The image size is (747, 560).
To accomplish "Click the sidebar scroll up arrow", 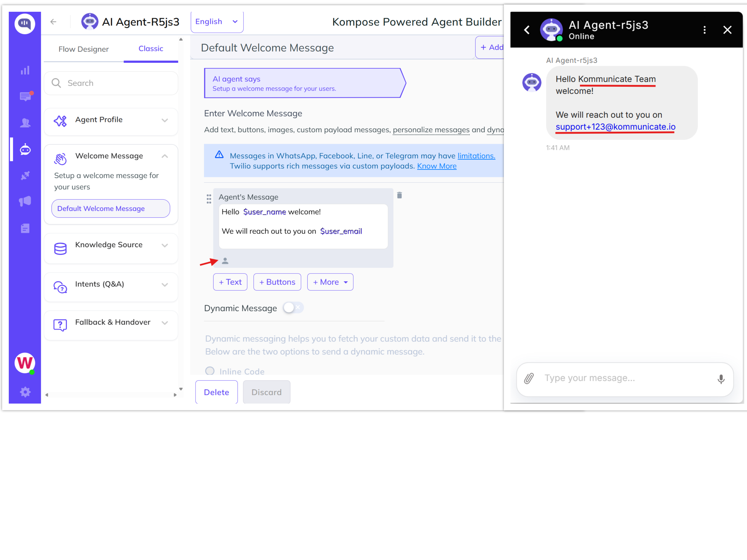I will (x=181, y=40).
